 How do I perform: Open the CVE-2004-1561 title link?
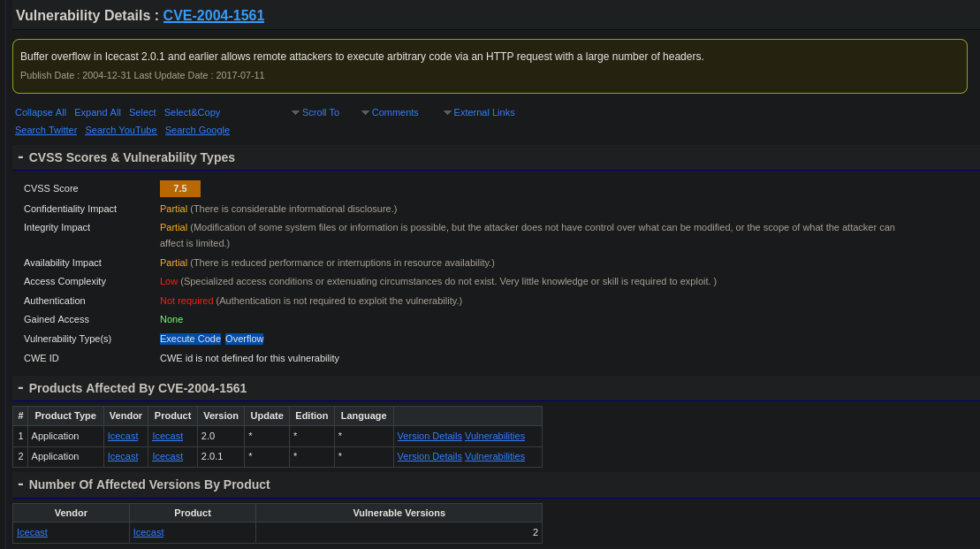point(214,16)
